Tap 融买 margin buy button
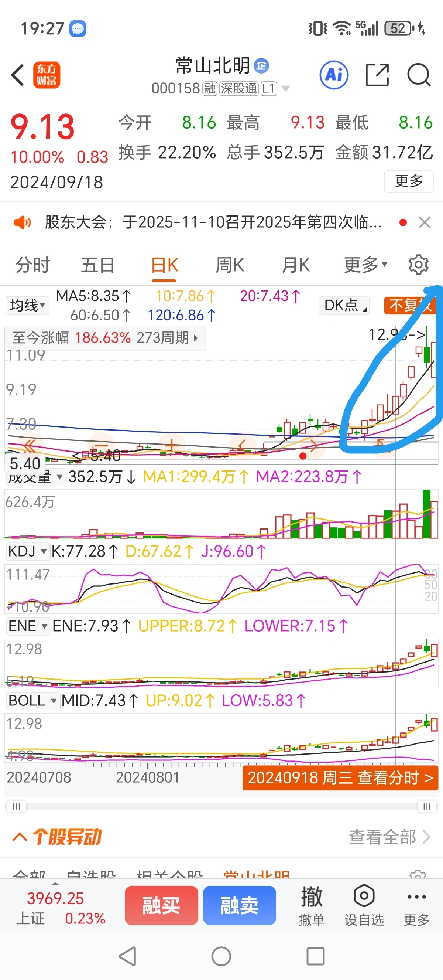The width and height of the screenshot is (443, 980). point(161,905)
